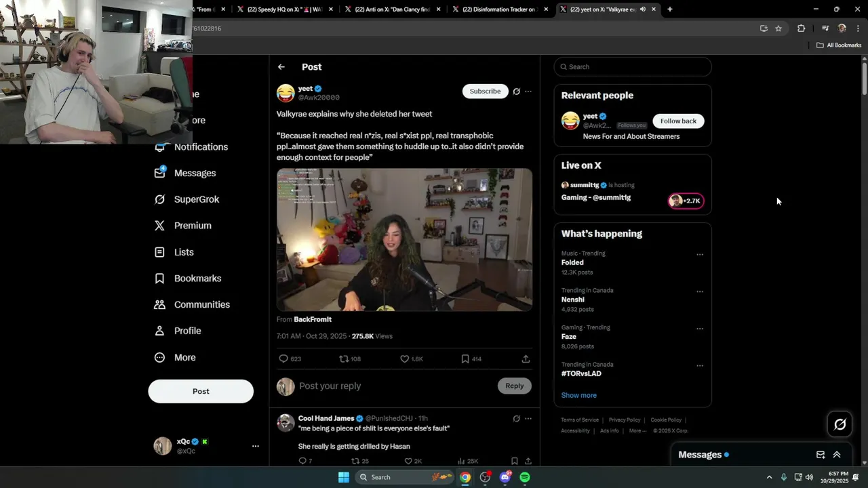The image size is (868, 488).
Task: Subscribe to yeet
Action: pyautogui.click(x=486, y=91)
